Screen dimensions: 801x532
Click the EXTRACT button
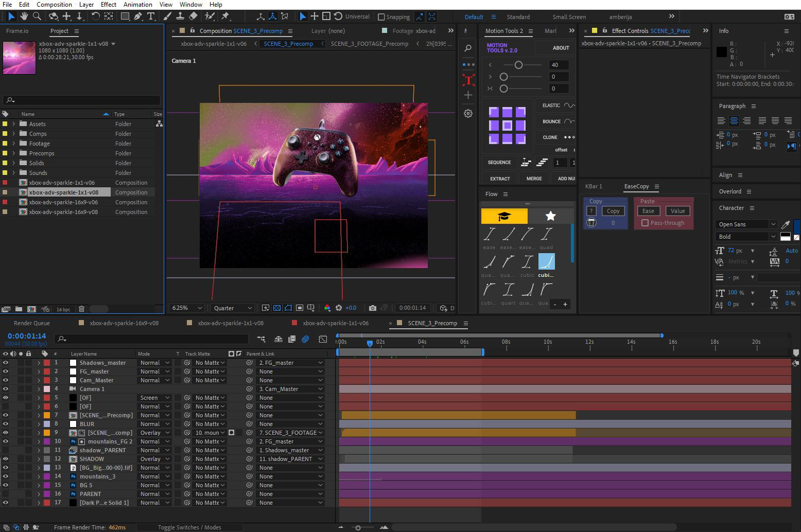[x=500, y=179]
